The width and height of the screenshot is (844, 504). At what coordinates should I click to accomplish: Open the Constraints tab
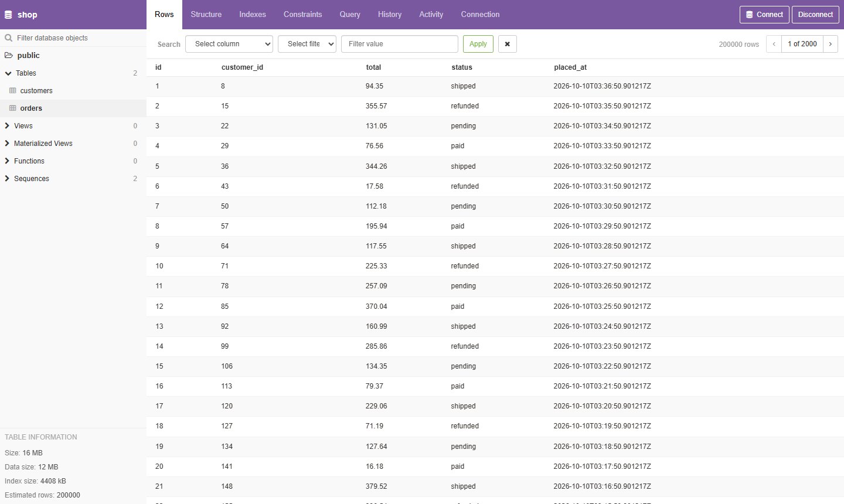(x=303, y=15)
